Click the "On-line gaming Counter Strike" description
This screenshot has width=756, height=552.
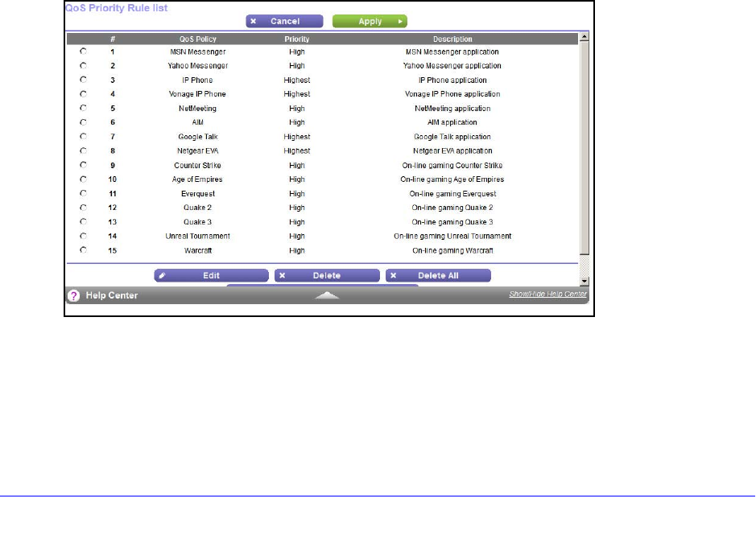(x=452, y=165)
